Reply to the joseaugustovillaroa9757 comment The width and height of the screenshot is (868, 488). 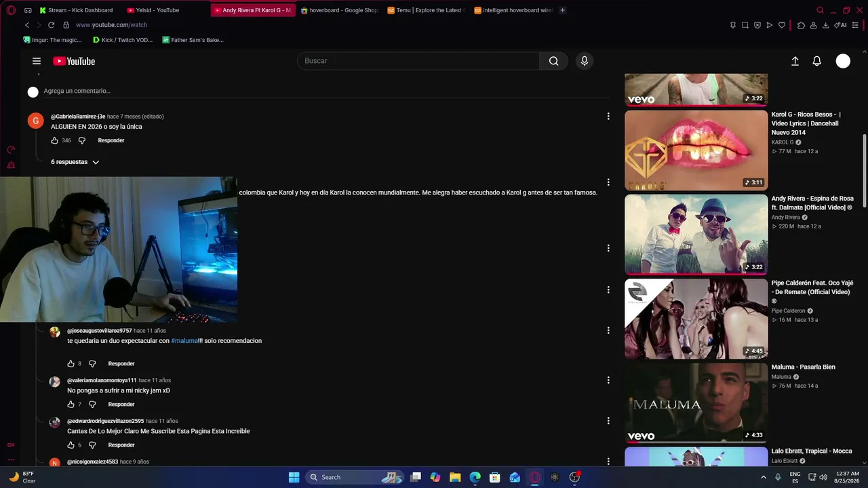(121, 363)
